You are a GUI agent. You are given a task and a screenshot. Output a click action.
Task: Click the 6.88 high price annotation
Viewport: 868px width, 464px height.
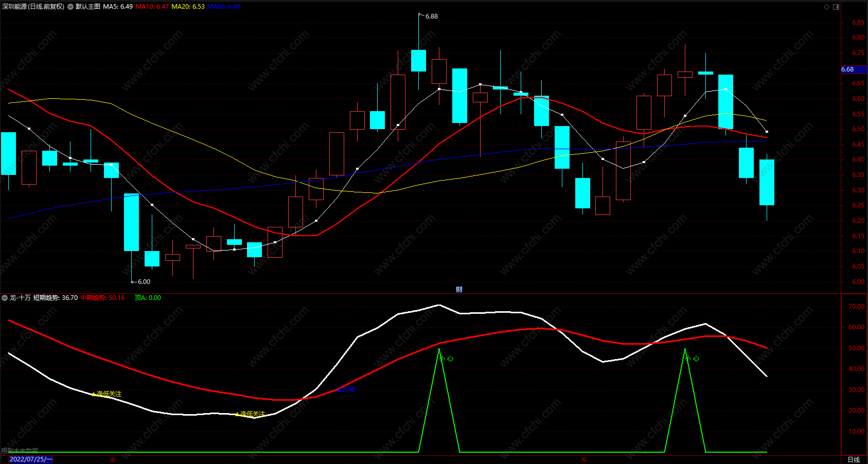coord(431,16)
